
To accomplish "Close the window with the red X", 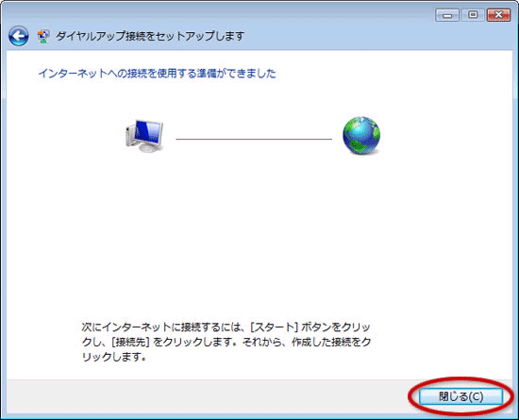I will click(x=498, y=15).
